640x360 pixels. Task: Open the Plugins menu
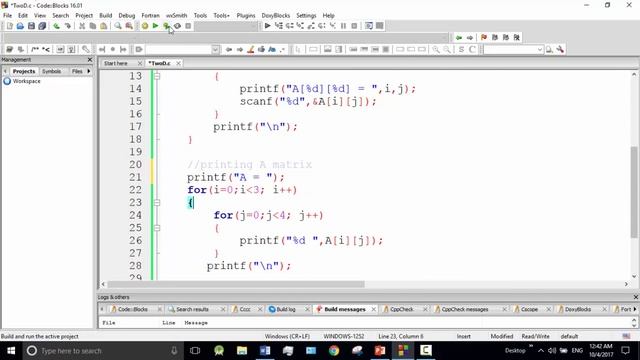[246, 16]
